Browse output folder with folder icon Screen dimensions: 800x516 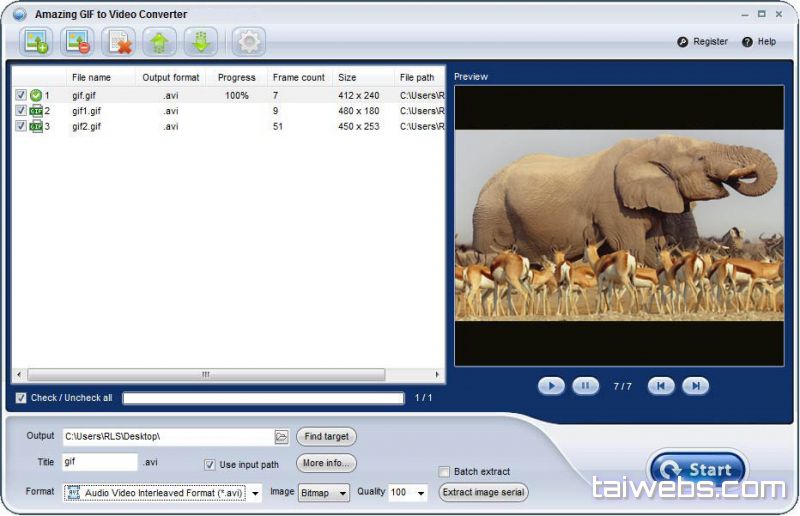(x=282, y=437)
